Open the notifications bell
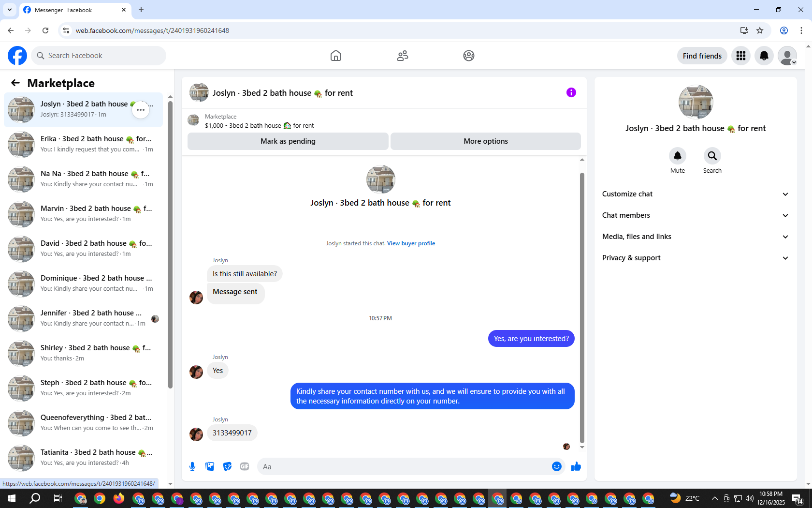This screenshot has width=812, height=508. tap(764, 56)
